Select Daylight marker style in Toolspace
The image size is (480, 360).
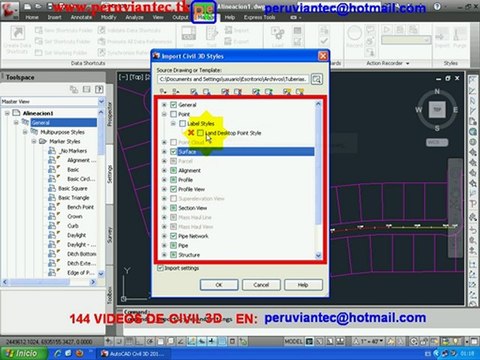[x=76, y=235]
